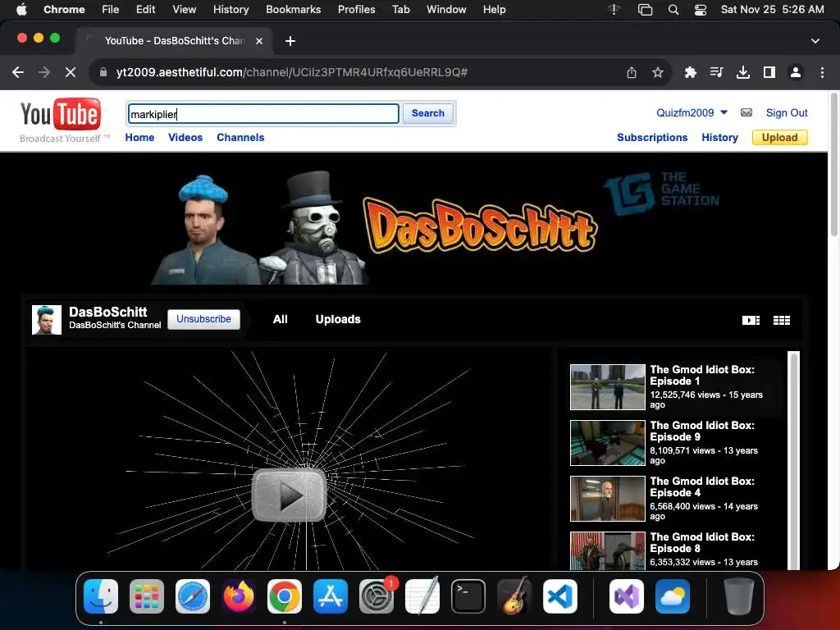Screen dimensions: 840x630
Task: Open the messages envelope icon
Action: (x=746, y=112)
